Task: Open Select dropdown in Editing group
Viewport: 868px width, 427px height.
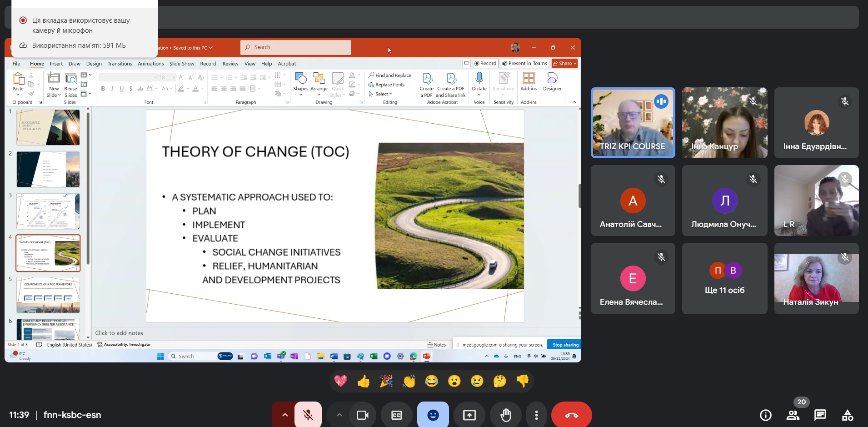Action: [x=380, y=94]
